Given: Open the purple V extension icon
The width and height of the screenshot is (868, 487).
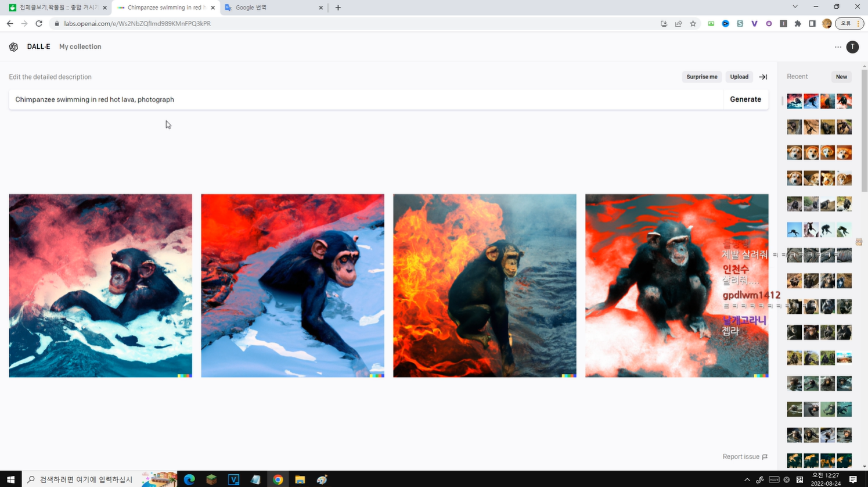Looking at the screenshot, I should pyautogui.click(x=754, y=24).
